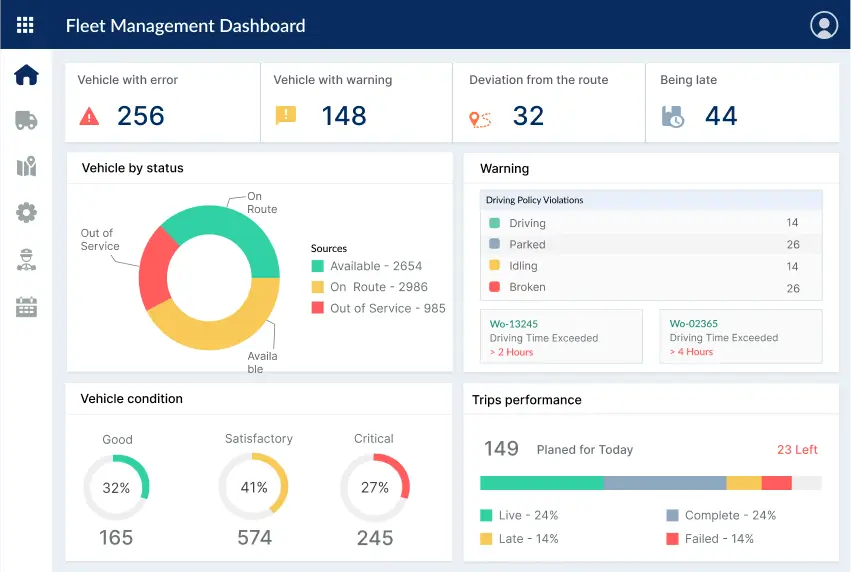Click the Good condition 32% gauge
Viewport: 851px width, 572px height.
pos(116,488)
